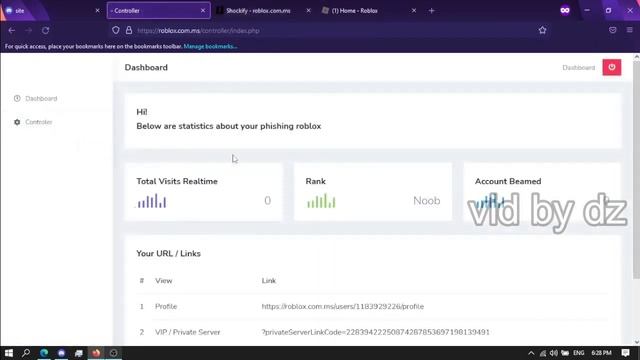
Task: Click the scrollbar down arrow
Action: tap(636, 342)
